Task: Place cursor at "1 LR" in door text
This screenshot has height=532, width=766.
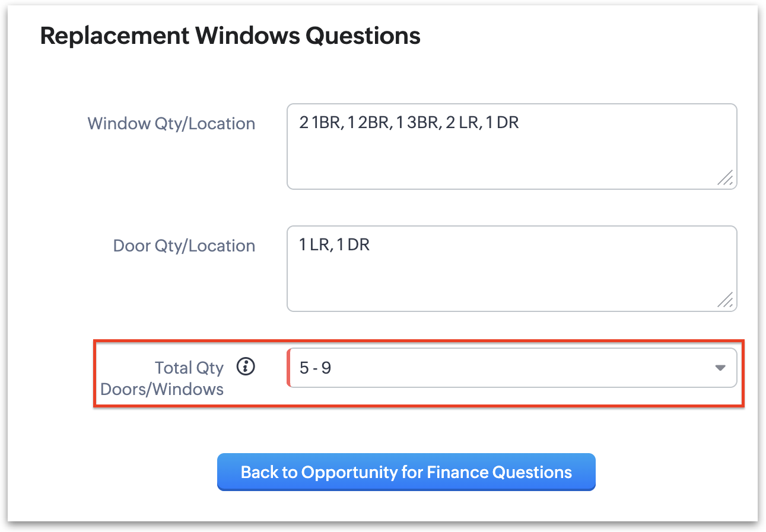Action: [313, 245]
